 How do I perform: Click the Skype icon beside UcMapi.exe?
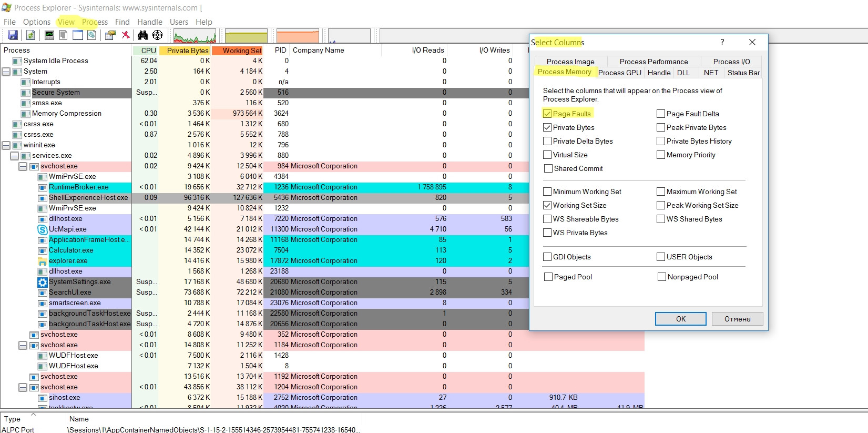43,229
